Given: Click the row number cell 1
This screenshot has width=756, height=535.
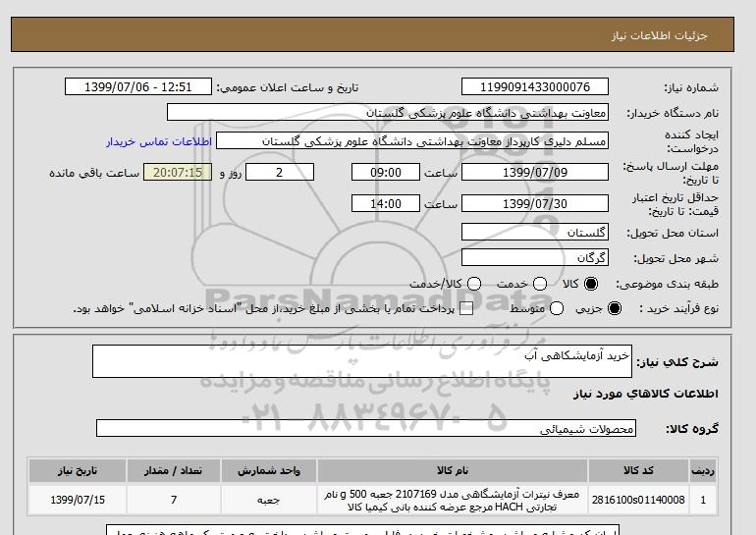Looking at the screenshot, I should (x=703, y=501).
